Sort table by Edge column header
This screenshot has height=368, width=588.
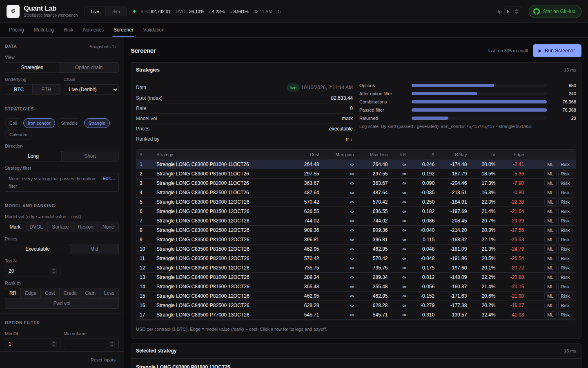[x=519, y=155]
